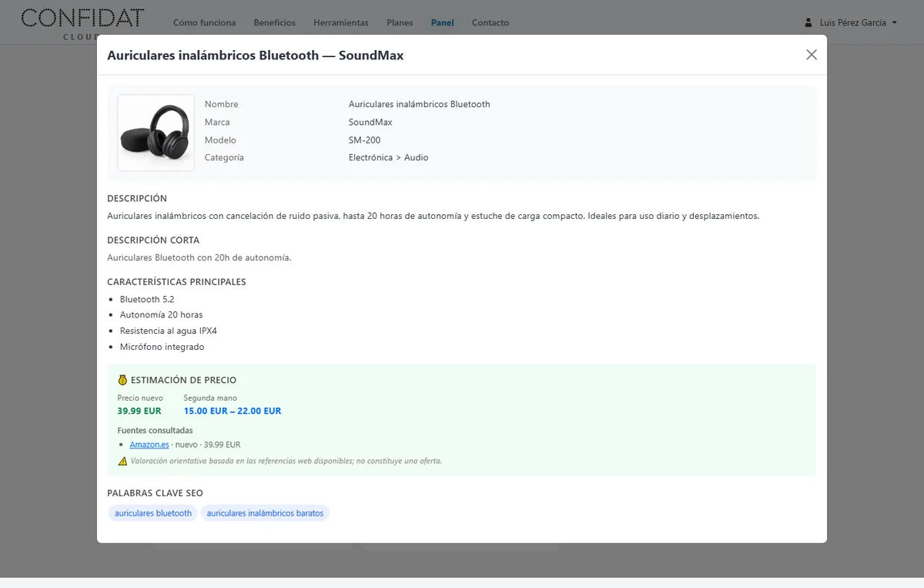The width and height of the screenshot is (924, 588).
Task: Open the Herramientas menu item
Action: coord(341,22)
